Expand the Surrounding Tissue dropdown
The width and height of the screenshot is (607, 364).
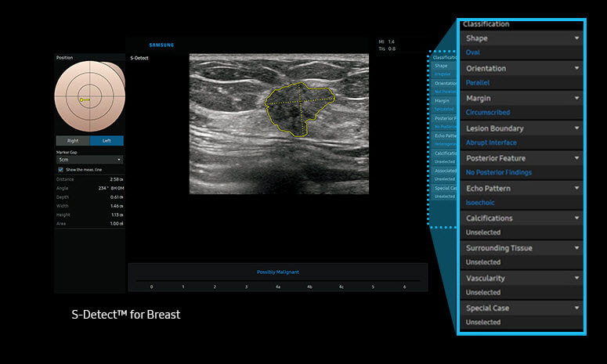pos(522,248)
